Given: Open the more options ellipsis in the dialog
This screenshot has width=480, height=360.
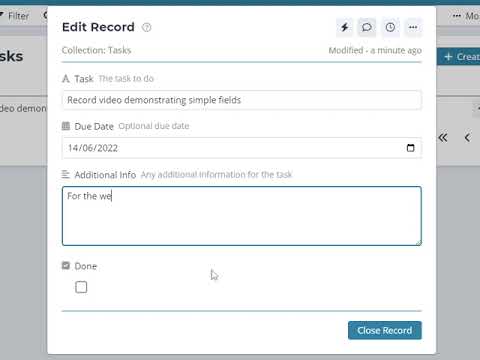Looking at the screenshot, I should click(413, 27).
